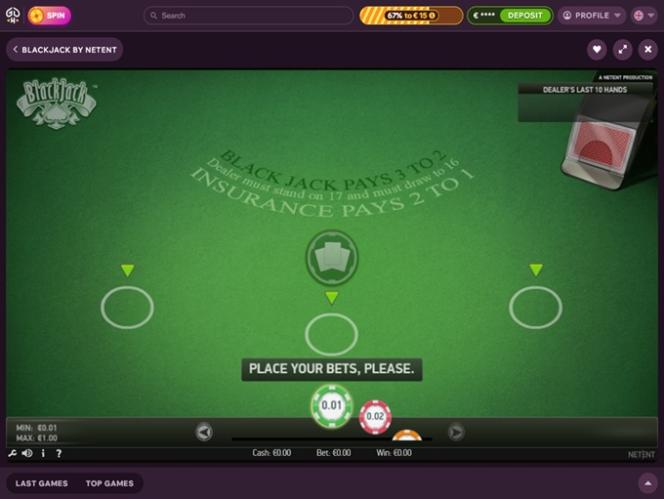Toggle fullscreen with the expand arrows icon

(622, 50)
